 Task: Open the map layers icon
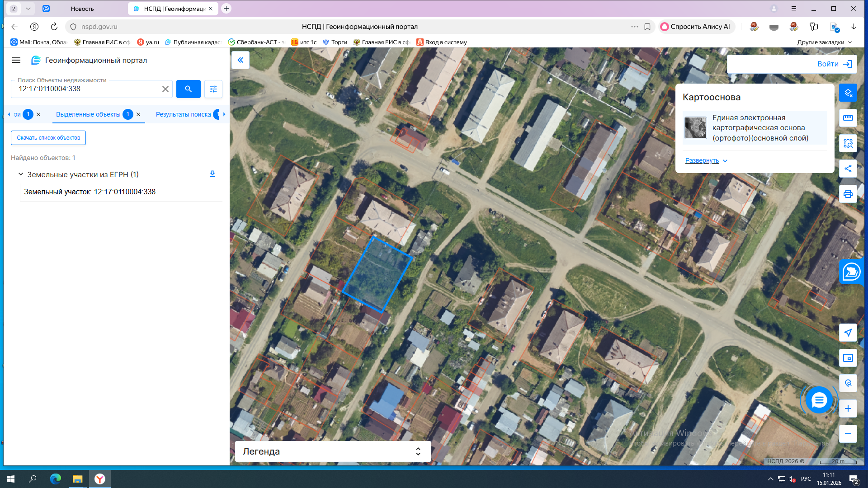848,93
